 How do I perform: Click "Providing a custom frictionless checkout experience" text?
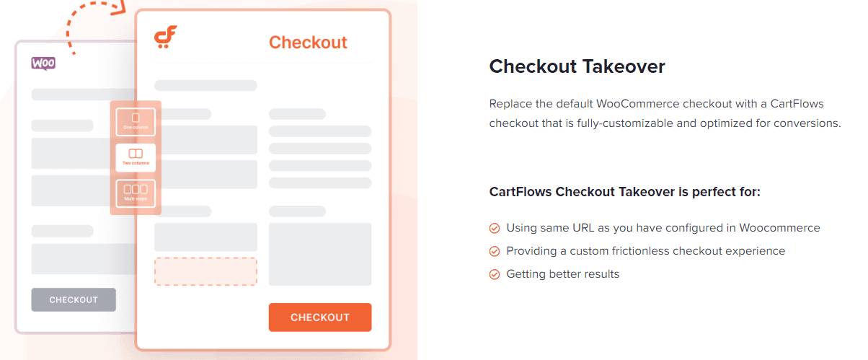(646, 251)
